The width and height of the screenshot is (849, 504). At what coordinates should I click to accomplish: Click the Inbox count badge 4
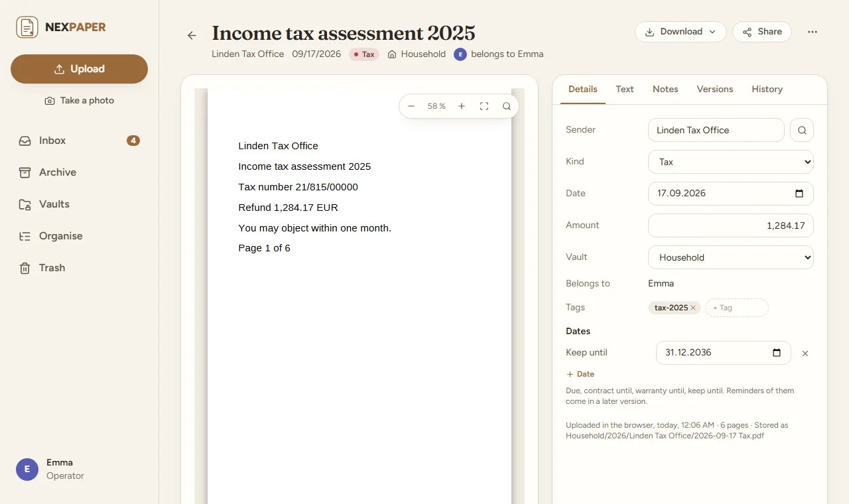(x=133, y=141)
